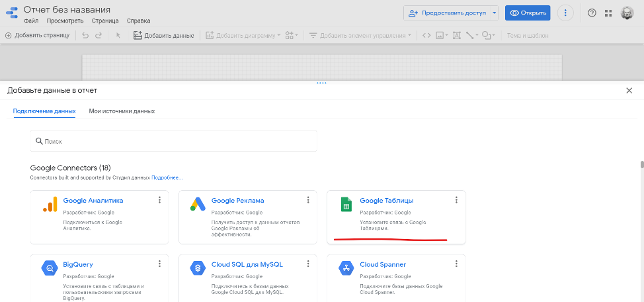
Task: Click the panel drag handle dots
Action: [321, 83]
